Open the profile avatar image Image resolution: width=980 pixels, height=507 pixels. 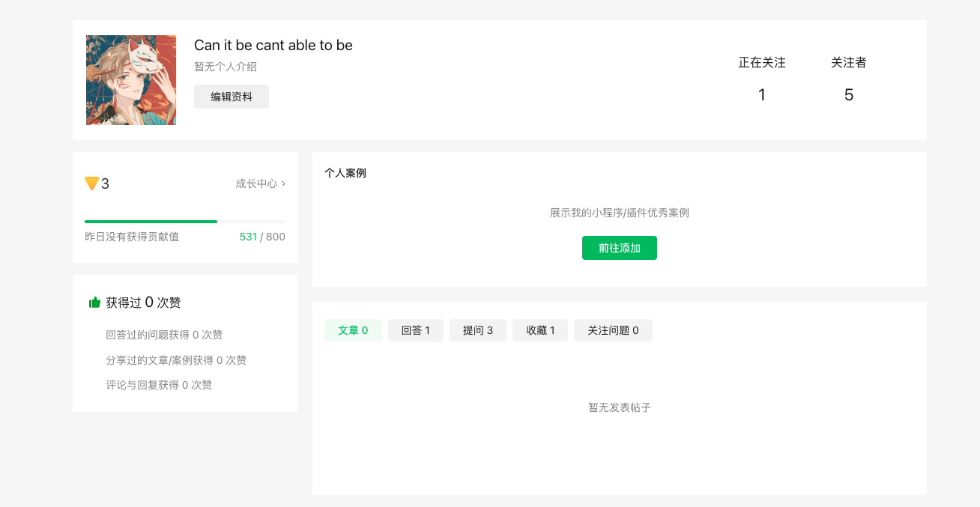[131, 80]
